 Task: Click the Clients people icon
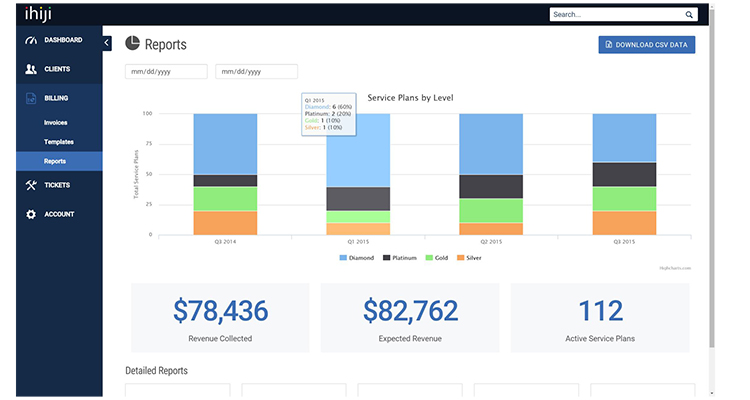pos(31,69)
